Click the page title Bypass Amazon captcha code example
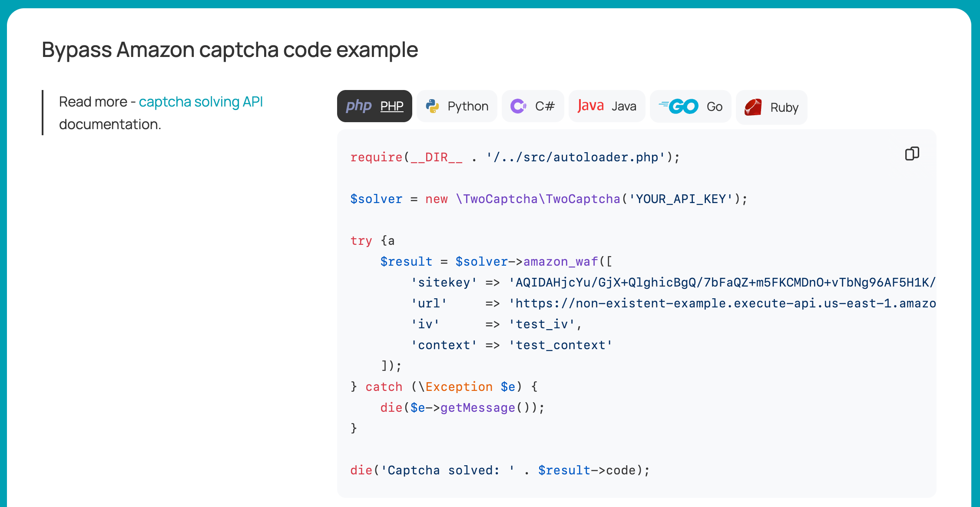 point(229,49)
